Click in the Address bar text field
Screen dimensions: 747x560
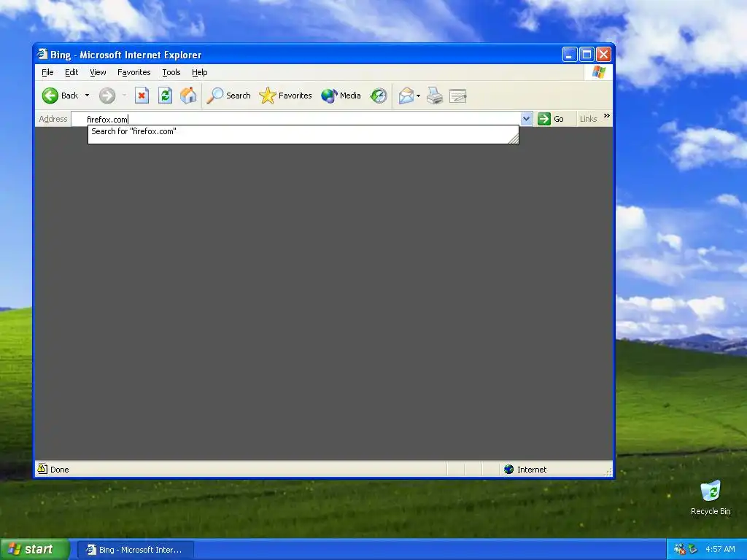pos(295,119)
